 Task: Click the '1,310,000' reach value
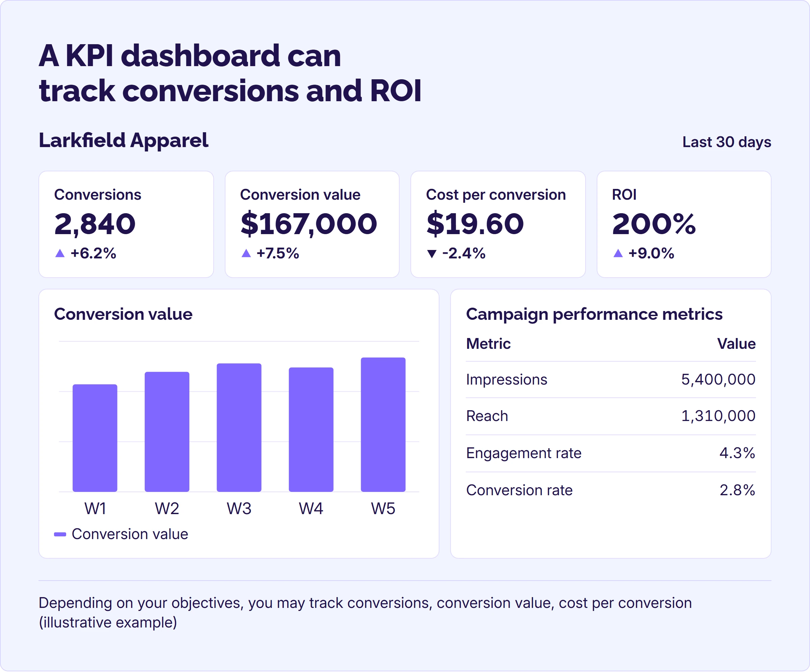(718, 416)
